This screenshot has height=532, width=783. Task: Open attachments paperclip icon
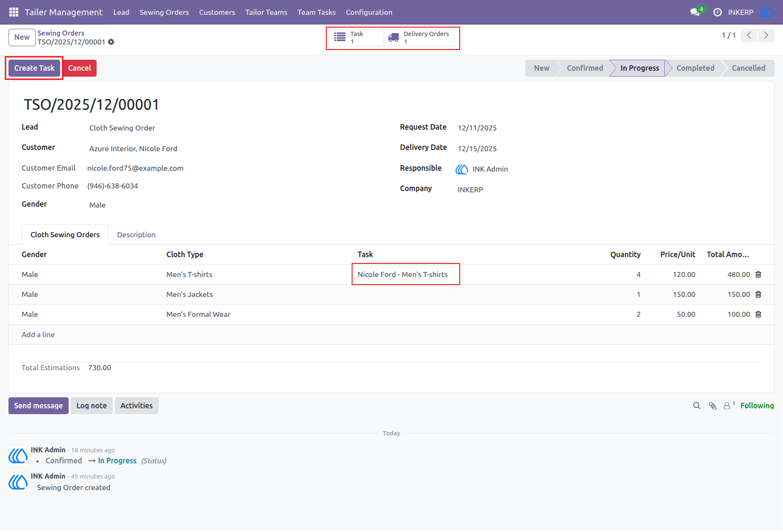[x=713, y=406]
